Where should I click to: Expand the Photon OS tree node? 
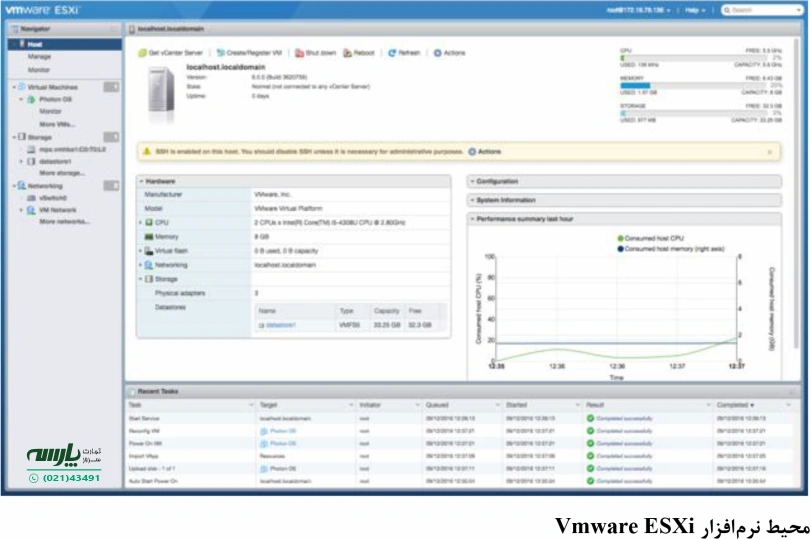coord(21,99)
